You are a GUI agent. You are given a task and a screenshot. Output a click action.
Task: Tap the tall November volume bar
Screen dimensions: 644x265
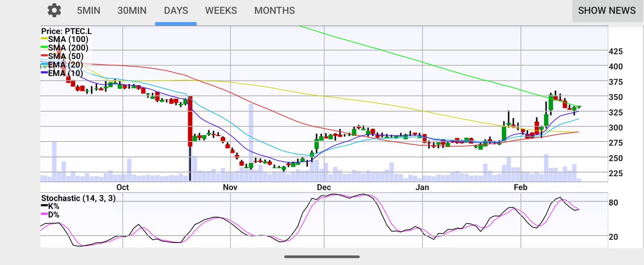(x=251, y=142)
